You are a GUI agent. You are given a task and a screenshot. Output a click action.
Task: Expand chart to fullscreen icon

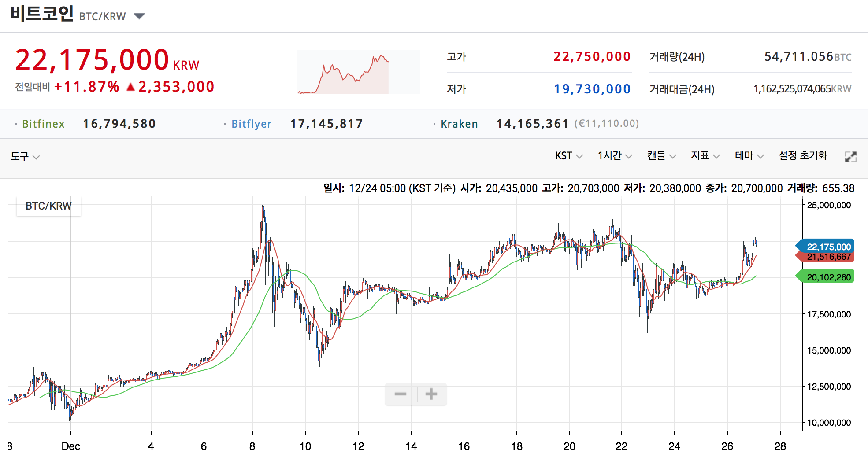851,157
